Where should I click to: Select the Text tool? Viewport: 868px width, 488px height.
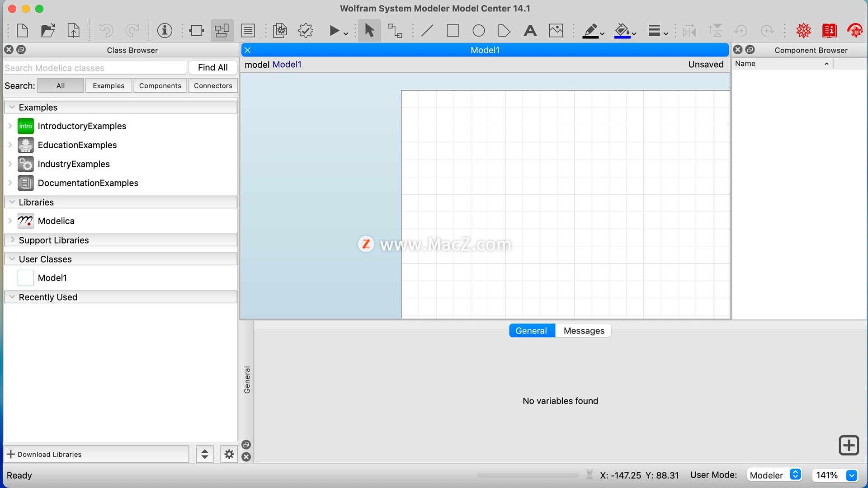(530, 31)
